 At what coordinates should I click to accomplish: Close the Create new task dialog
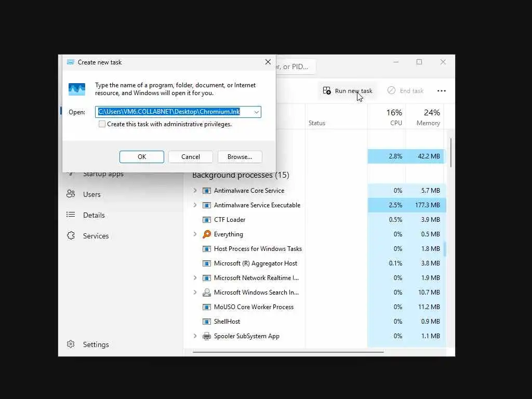(268, 62)
